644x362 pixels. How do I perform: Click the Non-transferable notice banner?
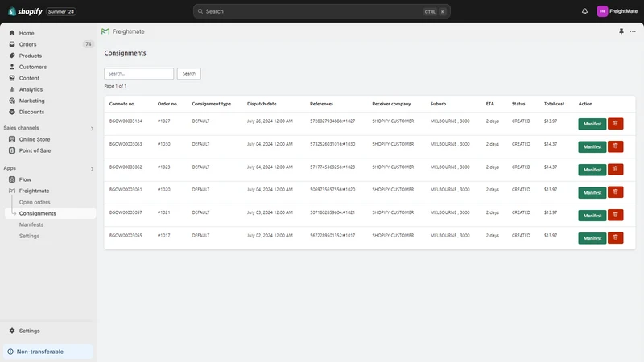[48, 352]
